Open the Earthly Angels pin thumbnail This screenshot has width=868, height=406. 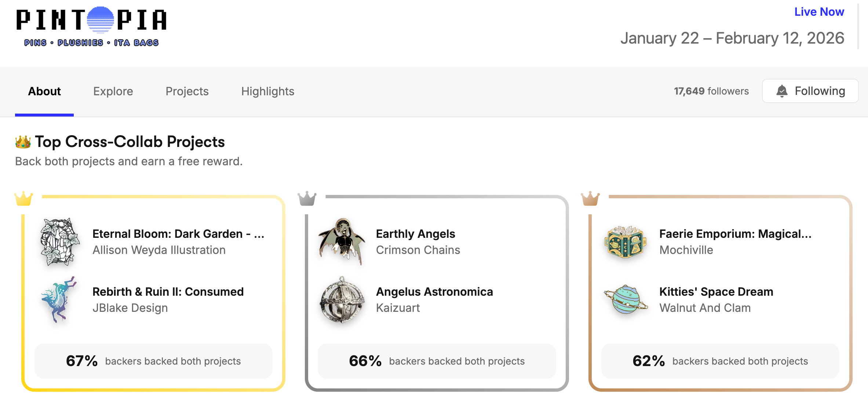click(x=342, y=242)
